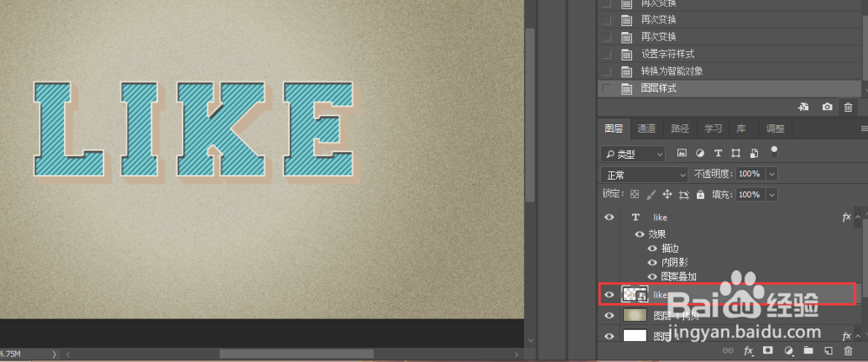Select the 图层样式 history state

(729, 89)
